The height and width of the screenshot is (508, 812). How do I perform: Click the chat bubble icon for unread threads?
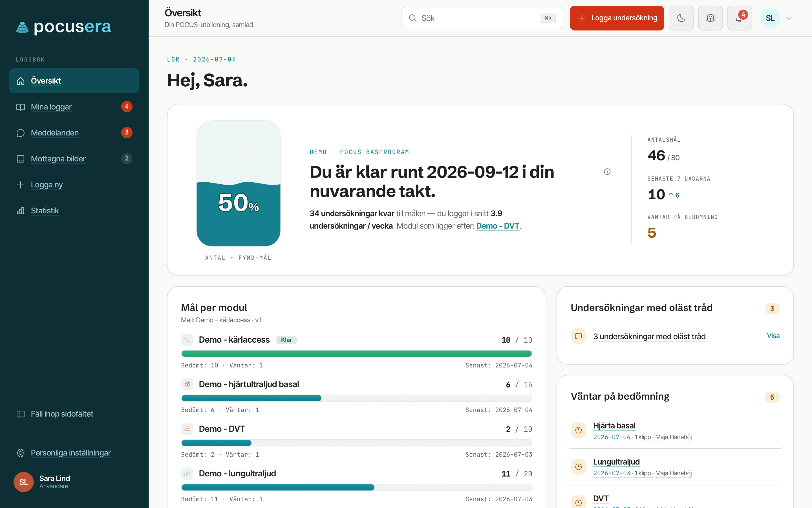click(579, 336)
